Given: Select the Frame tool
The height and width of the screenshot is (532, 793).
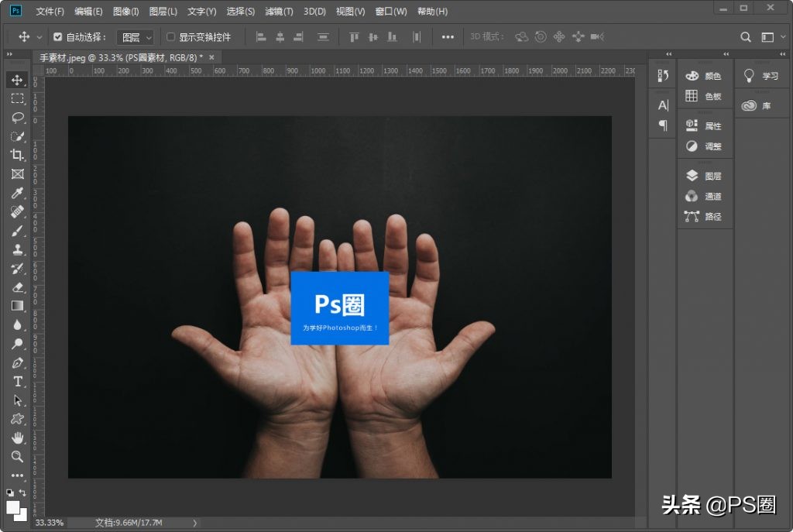Looking at the screenshot, I should 17,174.
